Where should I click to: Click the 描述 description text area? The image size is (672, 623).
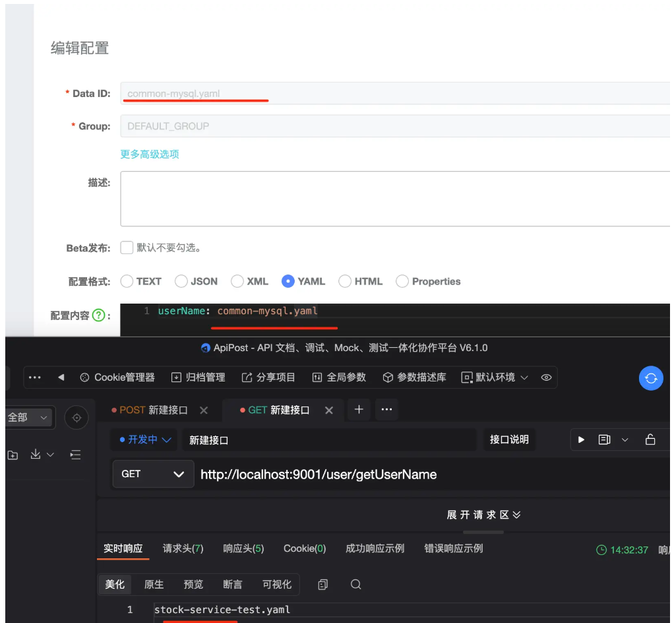click(x=394, y=199)
